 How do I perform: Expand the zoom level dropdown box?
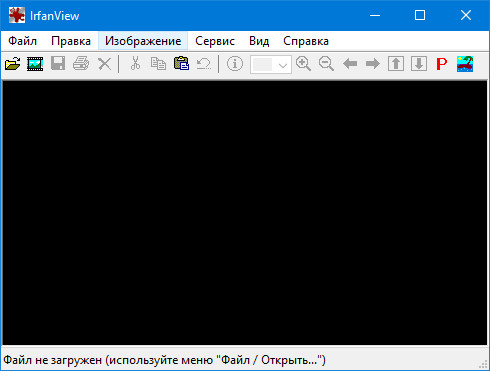(x=271, y=64)
